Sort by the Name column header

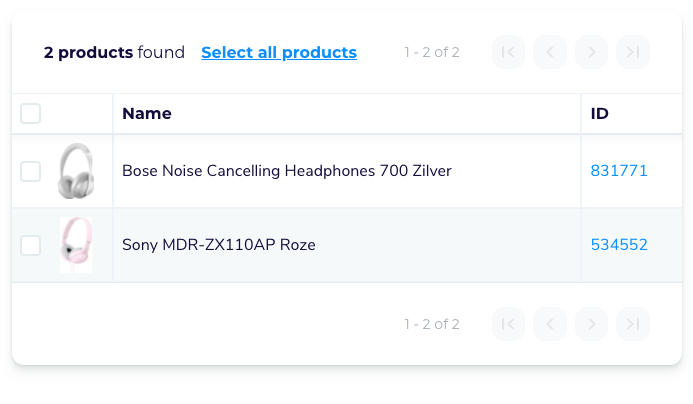[147, 113]
